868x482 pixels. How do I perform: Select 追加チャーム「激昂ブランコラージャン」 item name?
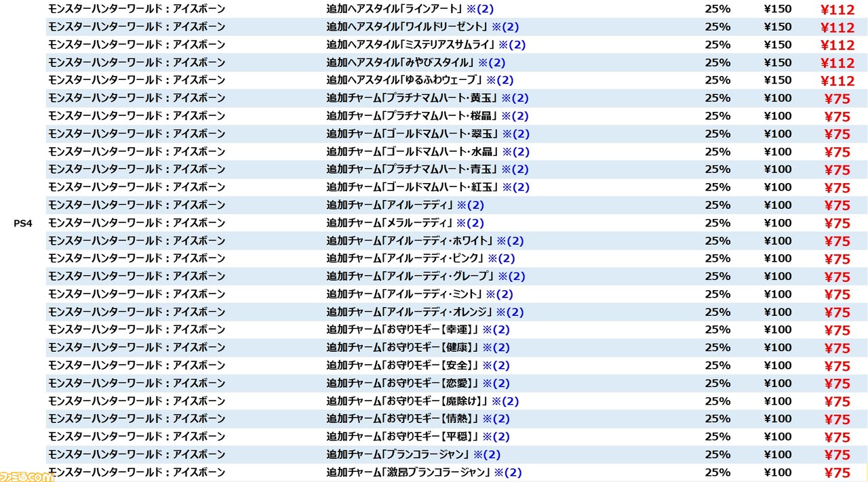tap(409, 472)
